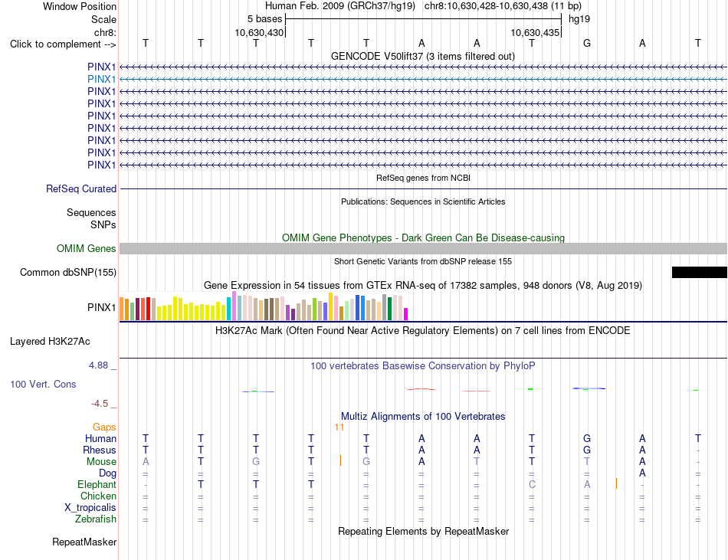This screenshot has height=560, width=728.
Task: Open the RefSeq Curated track label
Action: point(80,188)
